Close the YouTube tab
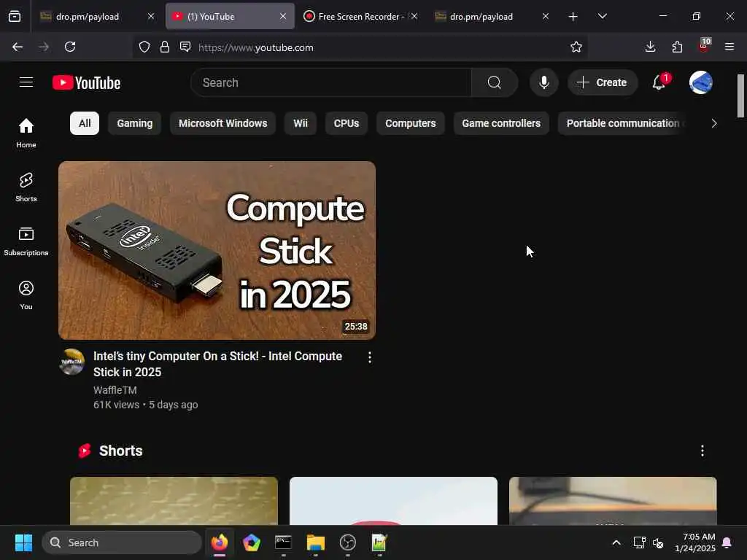The width and height of the screenshot is (747, 560). 283,16
